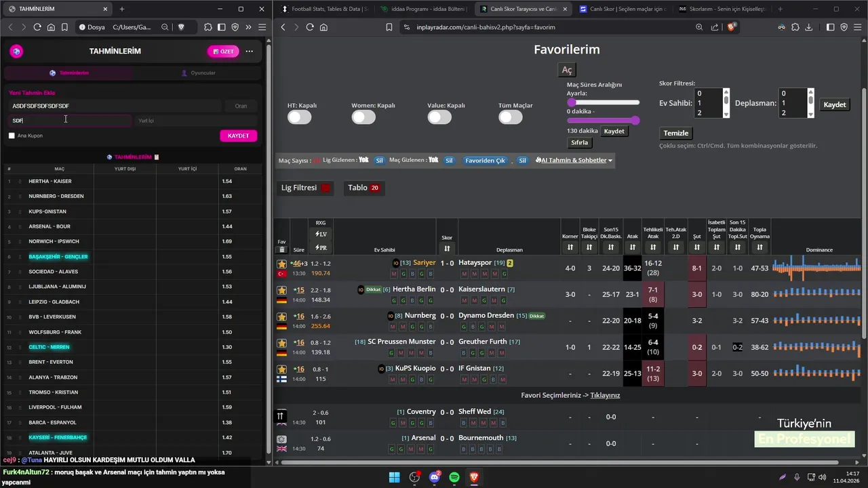Click the minimum match time slider handle

pos(572,102)
